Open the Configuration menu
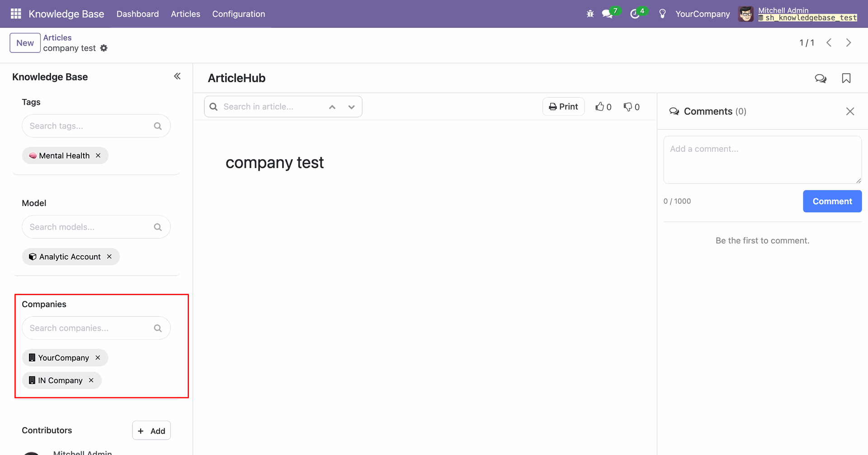 tap(238, 14)
